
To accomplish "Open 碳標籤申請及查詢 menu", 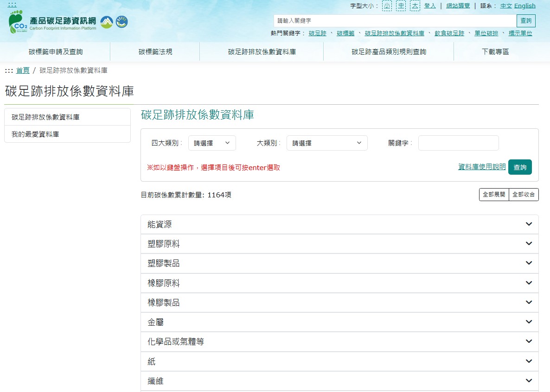I will coord(56,52).
